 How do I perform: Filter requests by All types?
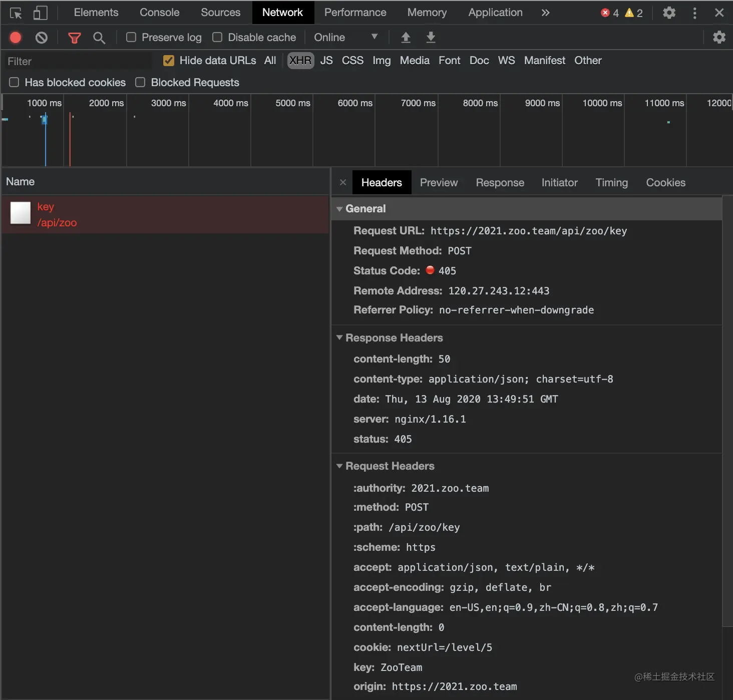pyautogui.click(x=270, y=61)
